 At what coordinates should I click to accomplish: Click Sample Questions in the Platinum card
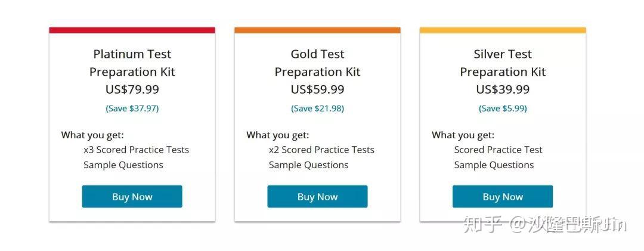pos(123,165)
